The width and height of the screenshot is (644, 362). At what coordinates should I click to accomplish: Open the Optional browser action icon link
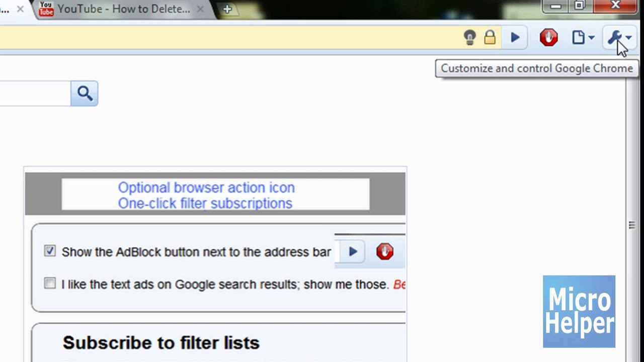[x=206, y=188]
